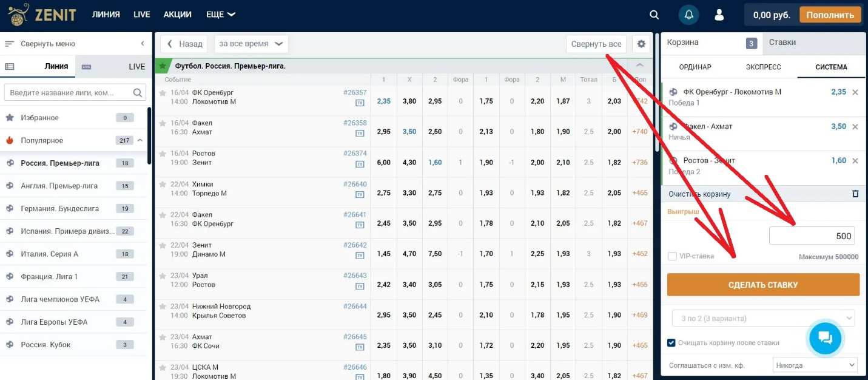Add Оренбург - Локомотив М match to favorites
This screenshot has height=380, width=868.
[x=163, y=93]
